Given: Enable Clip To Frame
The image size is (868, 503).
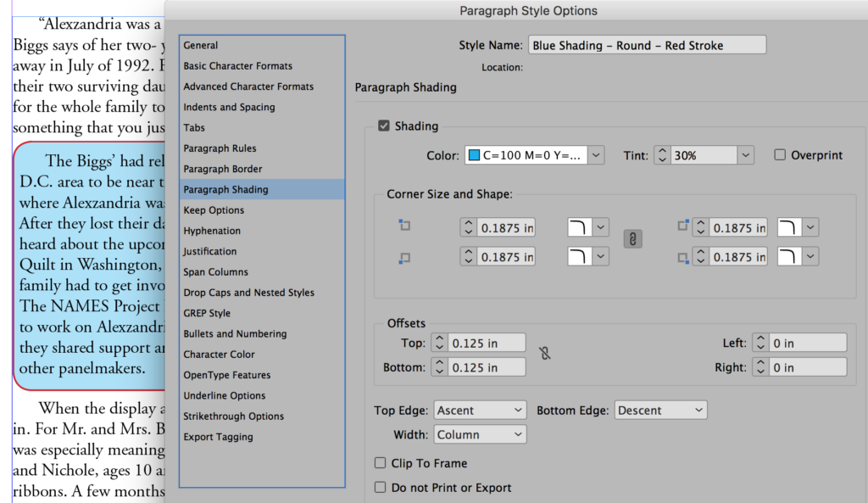Looking at the screenshot, I should [380, 463].
